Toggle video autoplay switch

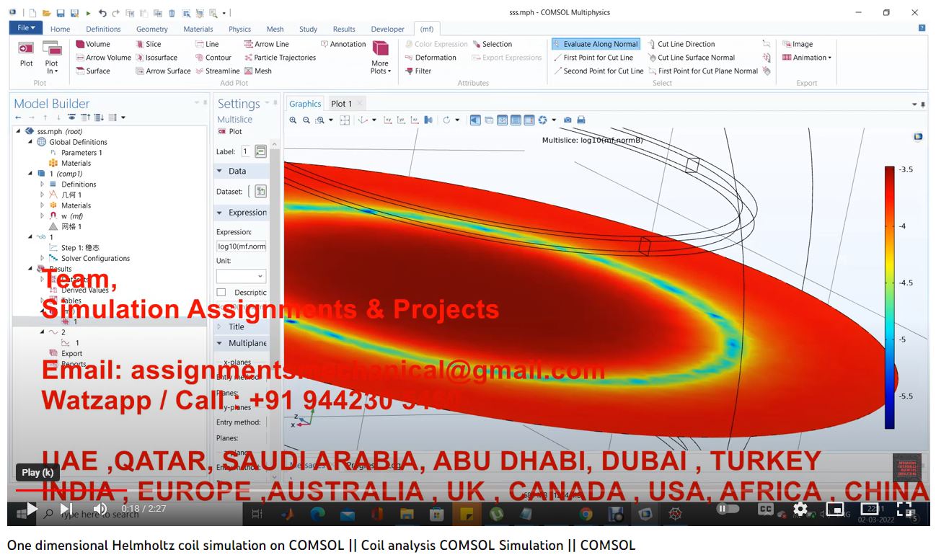click(x=727, y=509)
